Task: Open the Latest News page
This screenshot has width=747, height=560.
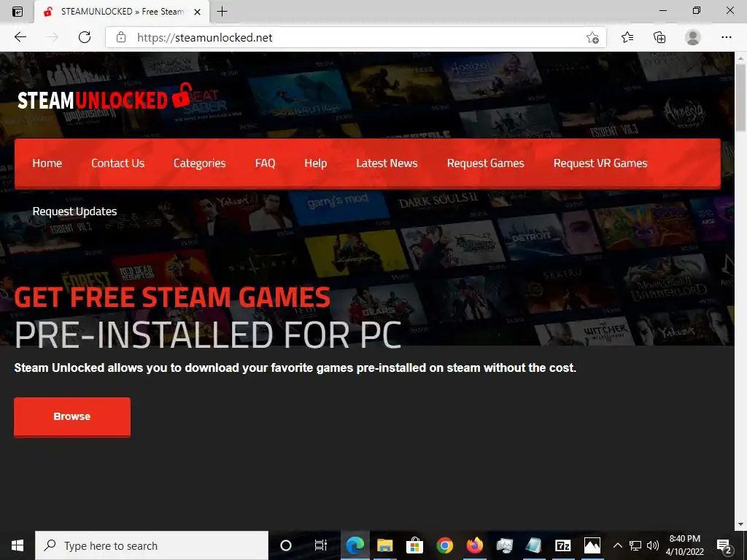Action: click(x=387, y=163)
